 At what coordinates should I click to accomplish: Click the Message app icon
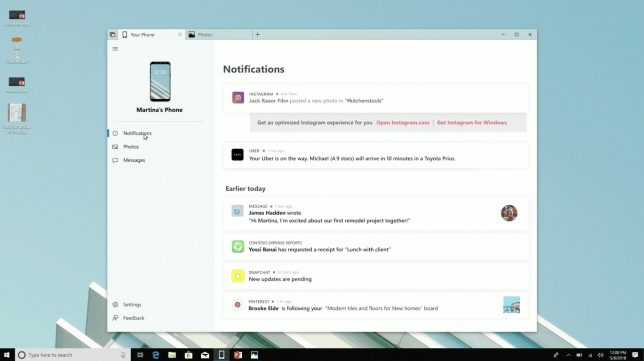pos(238,211)
